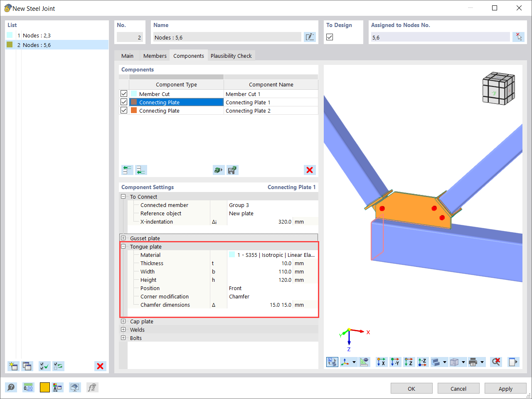Click the window-and-arrow icon ending the 3D toolbar
Screen dimensions: 532x399
[514, 362]
